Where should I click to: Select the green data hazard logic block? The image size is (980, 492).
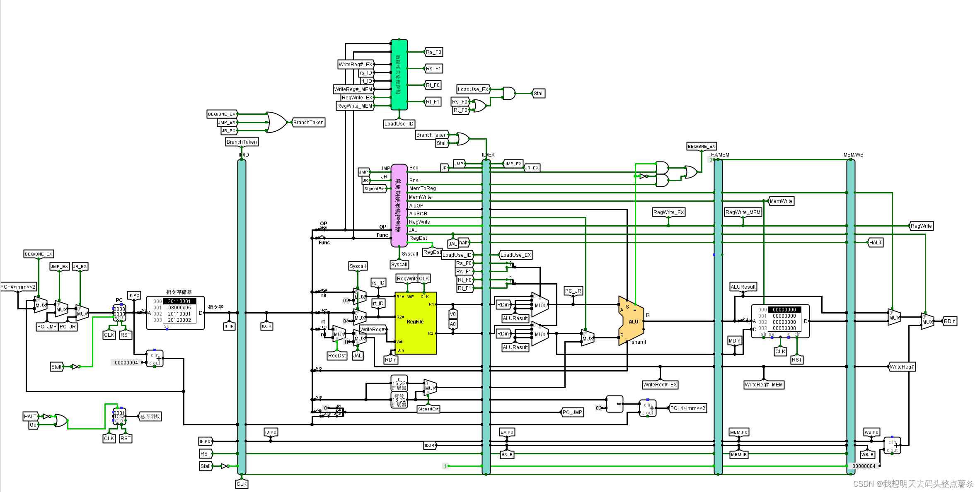[x=399, y=75]
